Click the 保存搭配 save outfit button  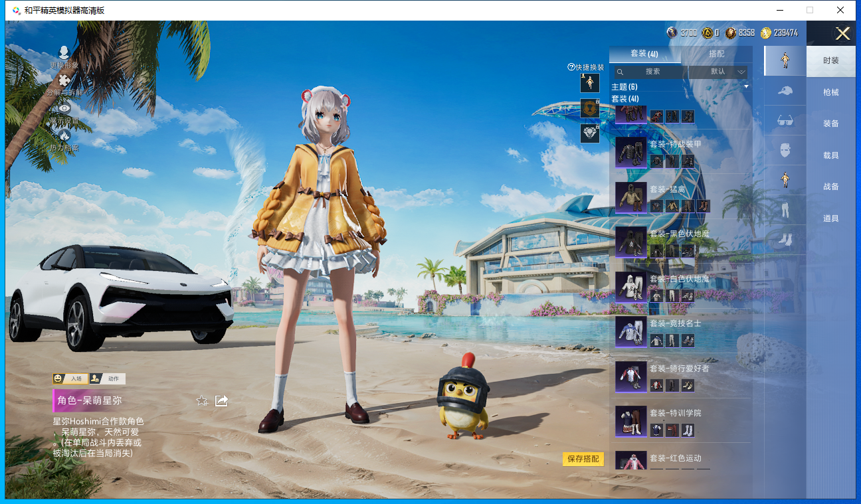coord(583,459)
